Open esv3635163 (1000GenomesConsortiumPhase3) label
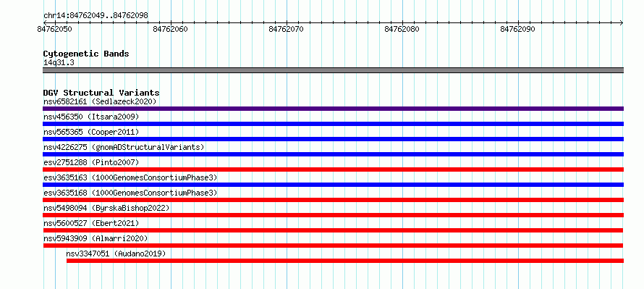Image resolution: width=644 pixels, height=289 pixels. 130,177
